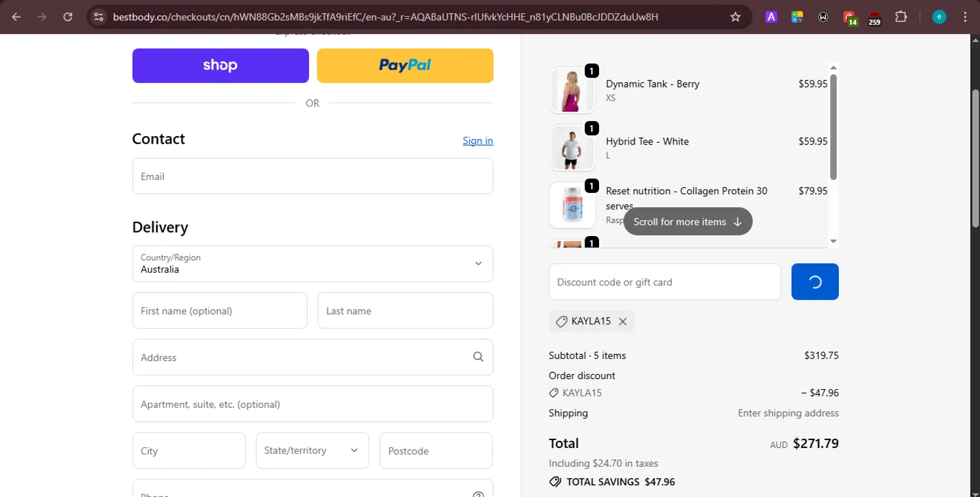Click the loading Apply discount button
980x497 pixels.
815,282
